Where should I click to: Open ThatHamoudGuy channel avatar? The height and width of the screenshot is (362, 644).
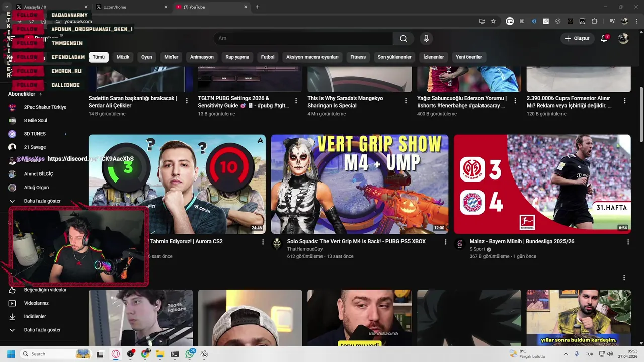tap(277, 244)
